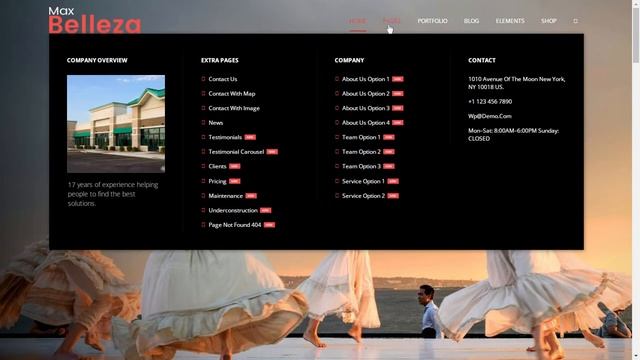
Task: Click the red badge next to Team Option 1
Action: (x=389, y=138)
